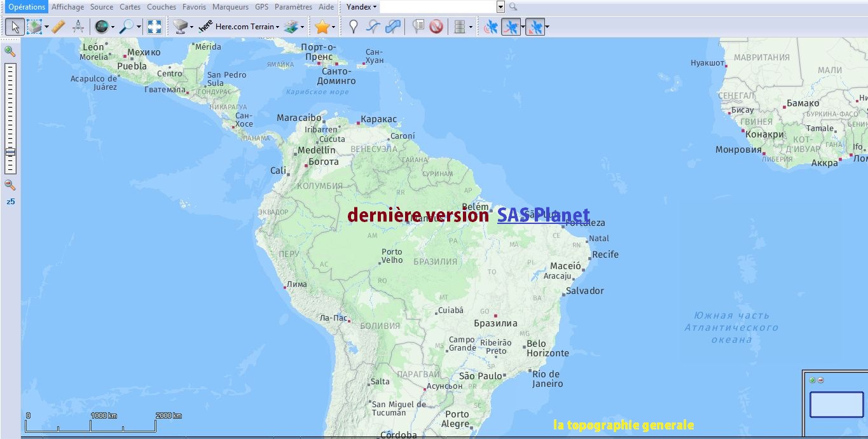Add a new placemark on the map
The image size is (868, 439).
click(353, 26)
